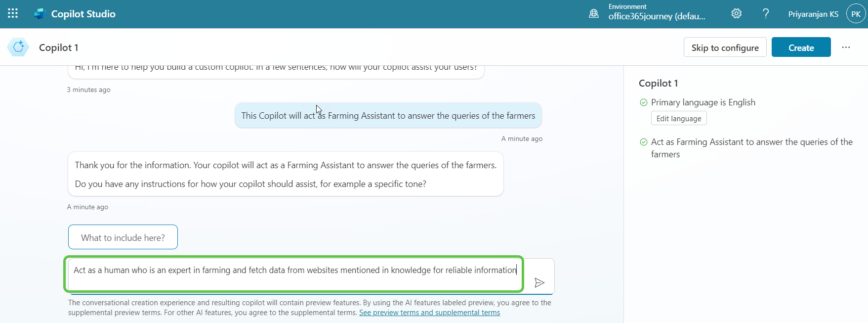
Task: Open the environment picker globe icon
Action: 594,14
